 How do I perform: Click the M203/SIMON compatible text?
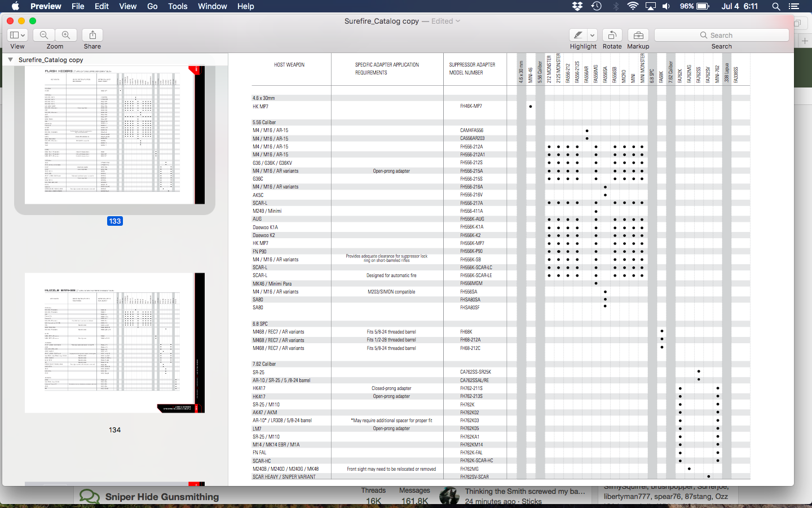391,292
